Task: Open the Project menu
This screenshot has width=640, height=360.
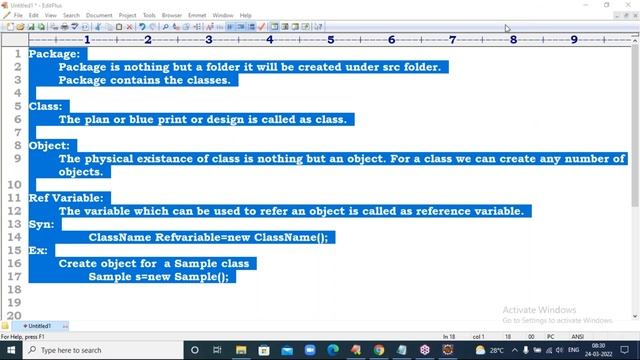Action: click(x=127, y=15)
